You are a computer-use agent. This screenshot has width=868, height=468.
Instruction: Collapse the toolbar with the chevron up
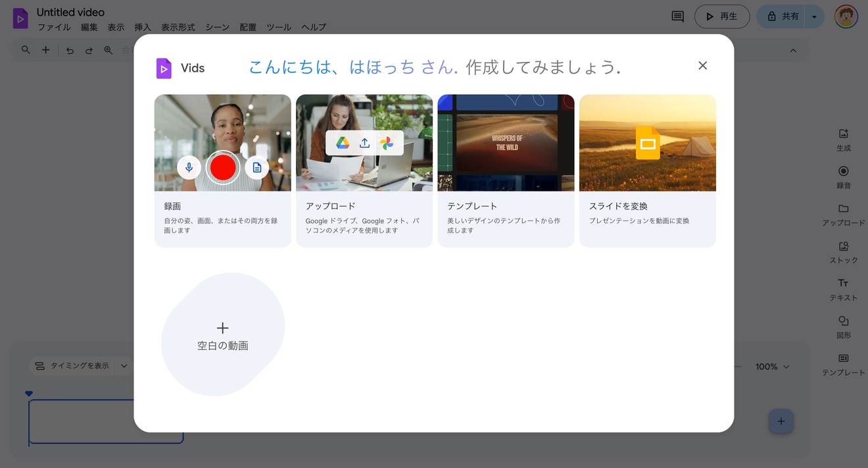[x=793, y=51]
